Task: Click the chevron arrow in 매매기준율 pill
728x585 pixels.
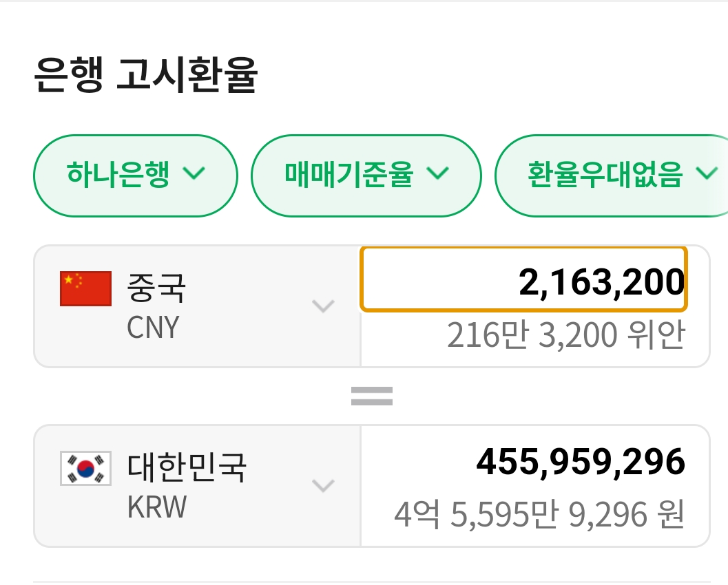Action: click(438, 173)
